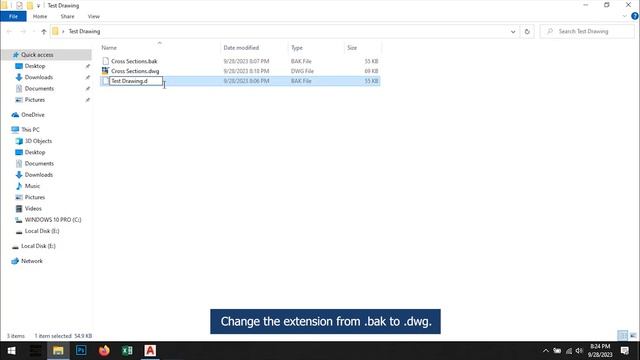Open the Share ribbon tab

[67, 16]
